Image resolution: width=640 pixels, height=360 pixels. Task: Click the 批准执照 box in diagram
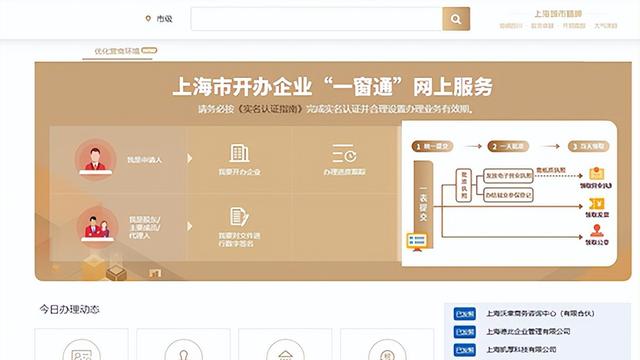click(464, 185)
